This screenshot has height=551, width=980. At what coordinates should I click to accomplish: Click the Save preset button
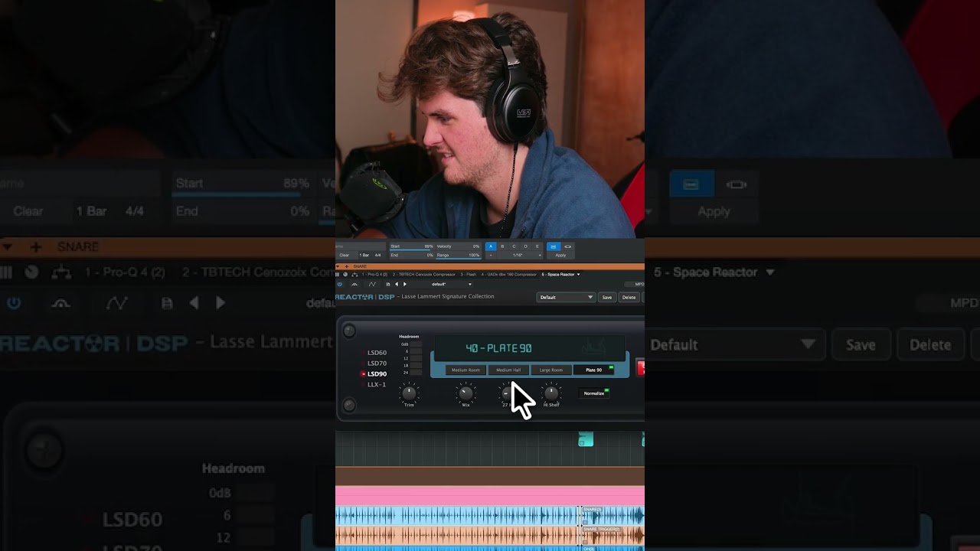[606, 297]
